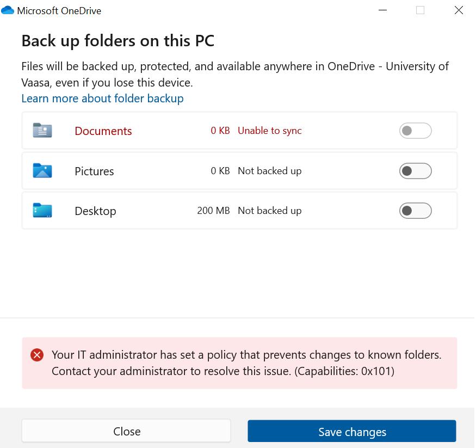Click the red error icon in the alert
476x448 pixels.
(x=37, y=355)
